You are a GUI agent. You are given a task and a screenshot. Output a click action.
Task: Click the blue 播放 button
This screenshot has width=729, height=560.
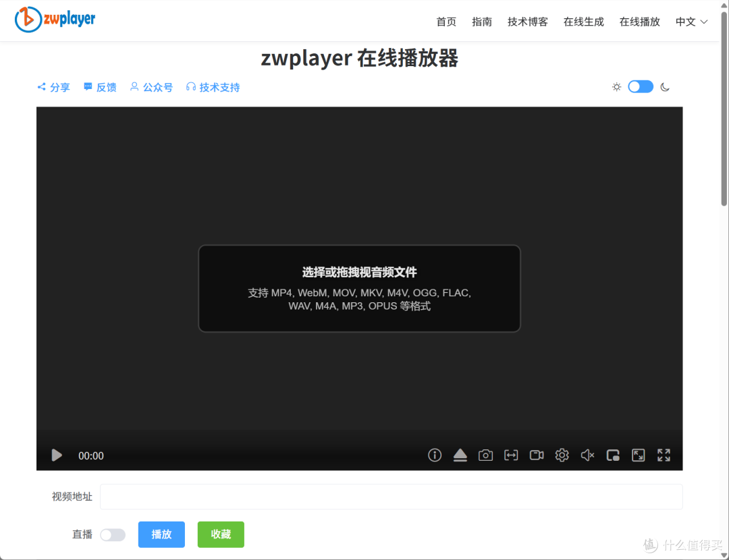161,534
